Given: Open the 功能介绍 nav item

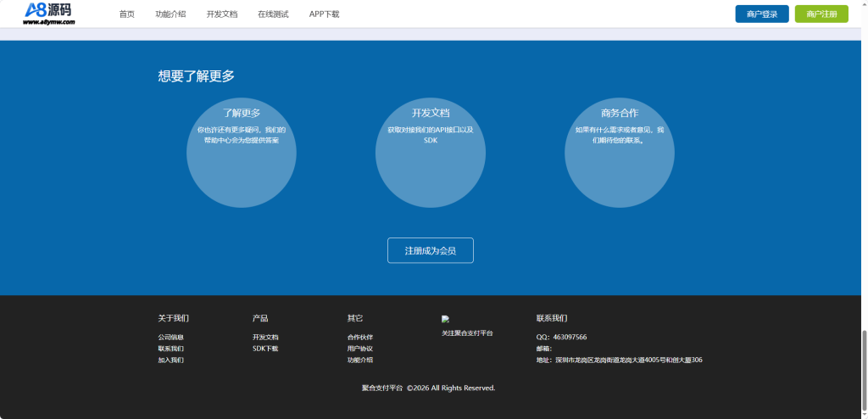Looking at the screenshot, I should [x=170, y=14].
